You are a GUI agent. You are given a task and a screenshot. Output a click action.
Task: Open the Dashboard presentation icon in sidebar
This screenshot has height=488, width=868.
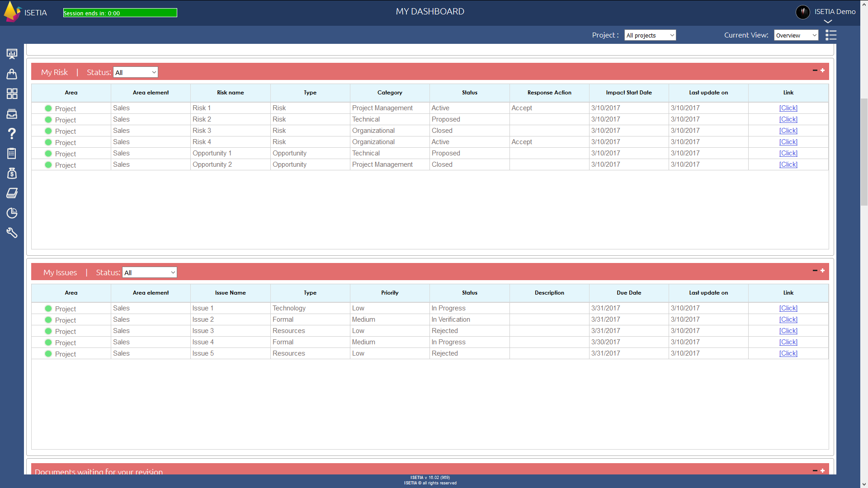click(x=12, y=54)
